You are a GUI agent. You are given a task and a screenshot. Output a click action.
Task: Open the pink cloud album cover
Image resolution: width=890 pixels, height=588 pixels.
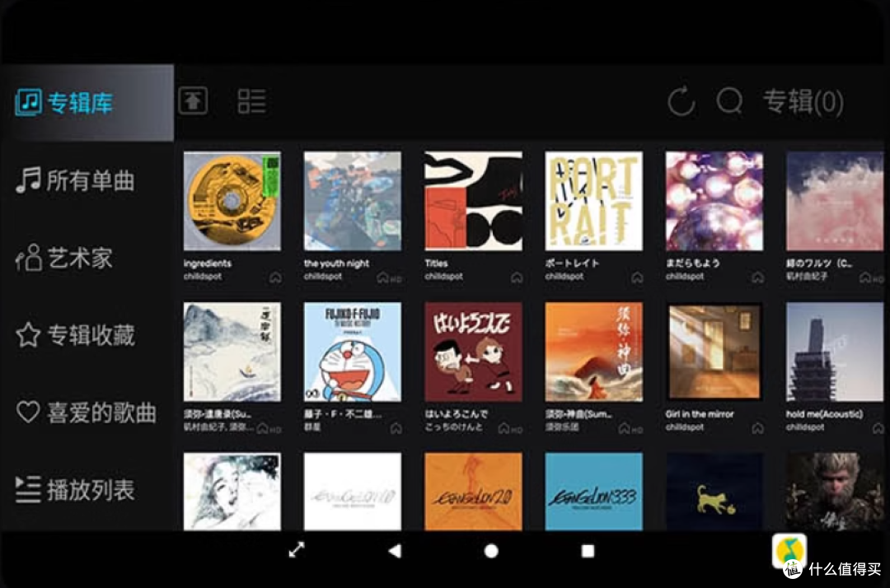click(835, 201)
